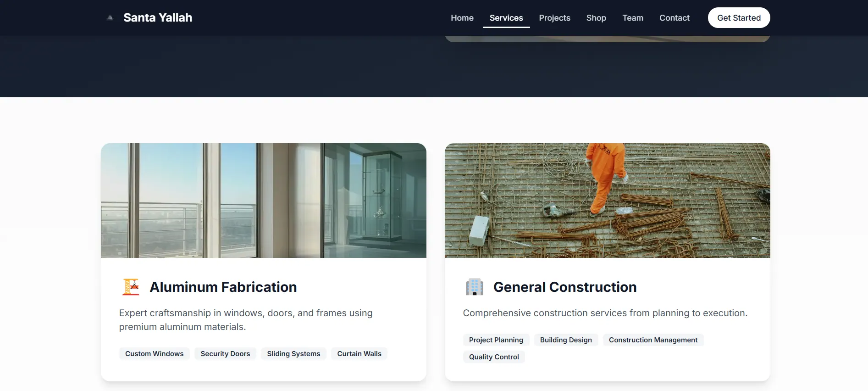Click the crane icon beside Aluminum Fabrication
This screenshot has height=391, width=868.
[x=131, y=287]
